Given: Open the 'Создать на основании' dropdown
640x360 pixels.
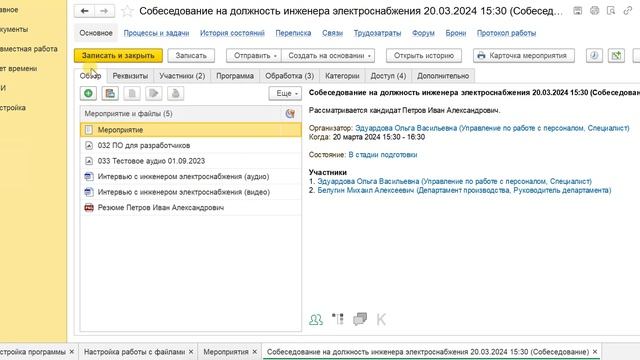Looking at the screenshot, I should (328, 56).
